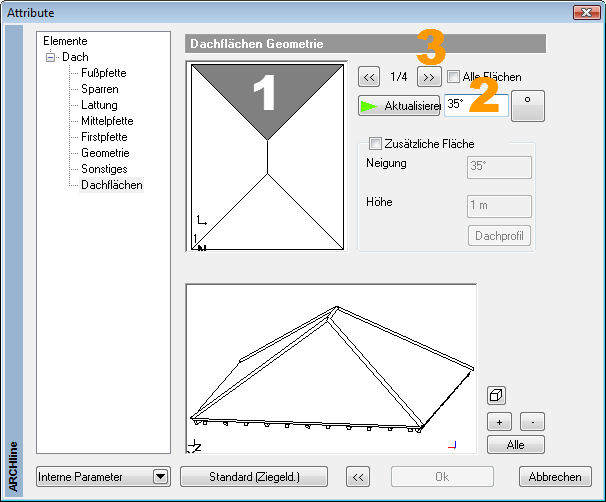This screenshot has height=502, width=606.
Task: Click the plus zoom button
Action: point(499,421)
